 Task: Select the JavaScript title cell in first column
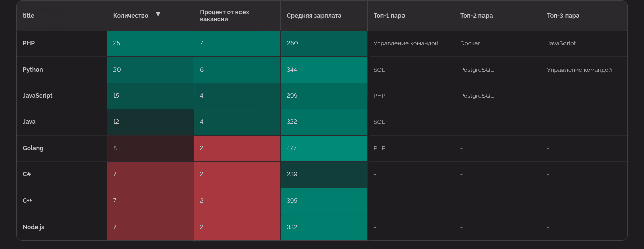pos(38,96)
